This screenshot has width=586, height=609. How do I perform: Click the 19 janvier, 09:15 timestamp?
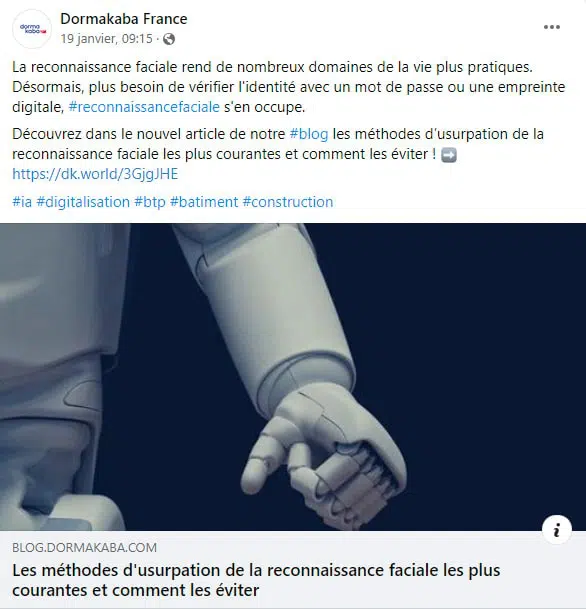coord(106,39)
